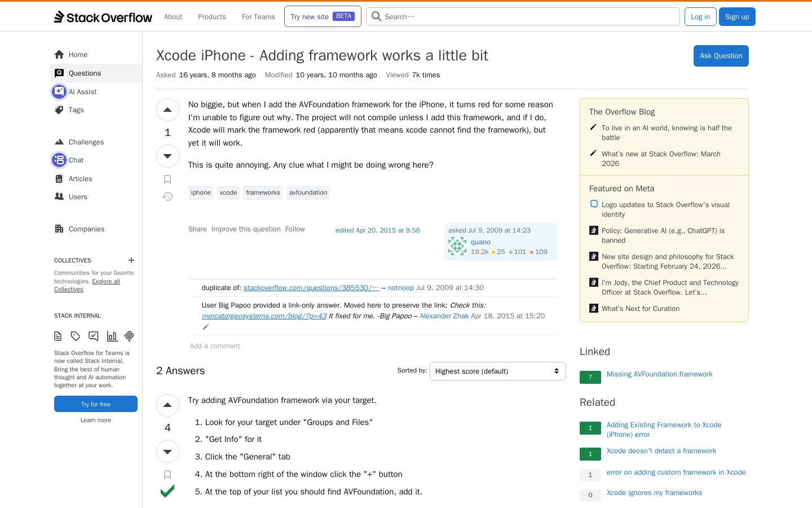Click Add a comment
Screen dimensions: 812x508
(215, 346)
